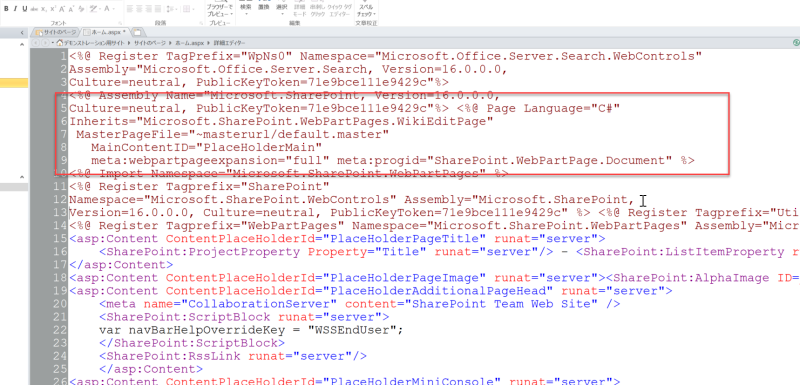800x385 pixels.
Task: Open the history dropdown by the Forward button
Action: coord(53,43)
